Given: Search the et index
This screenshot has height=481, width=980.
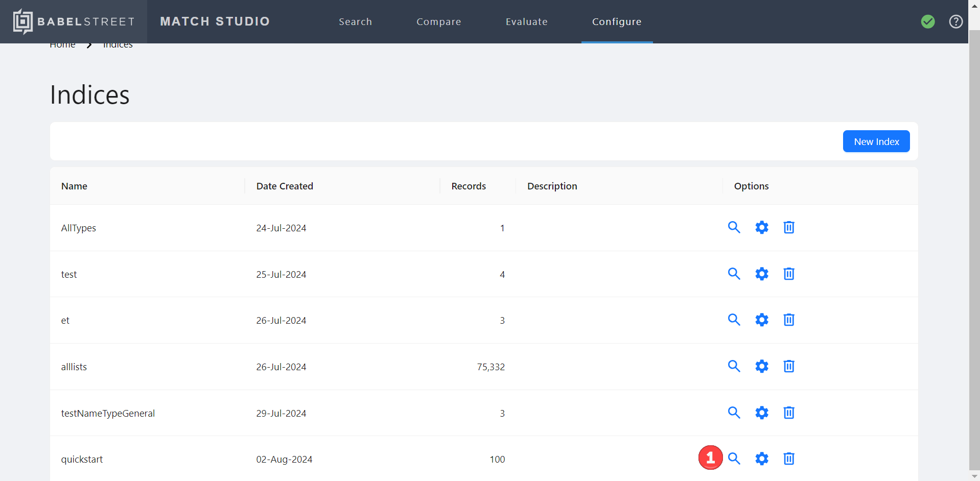Looking at the screenshot, I should click(x=734, y=320).
